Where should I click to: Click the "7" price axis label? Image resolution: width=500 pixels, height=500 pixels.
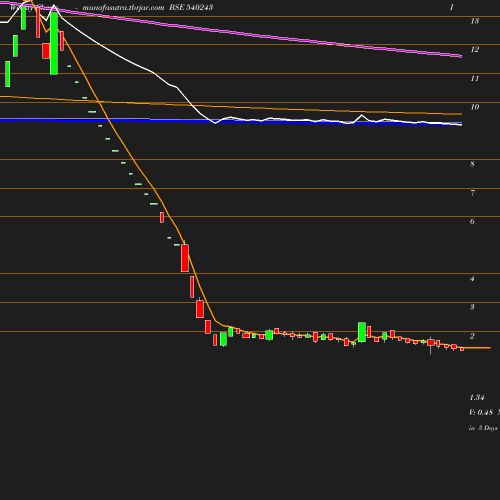click(x=472, y=193)
